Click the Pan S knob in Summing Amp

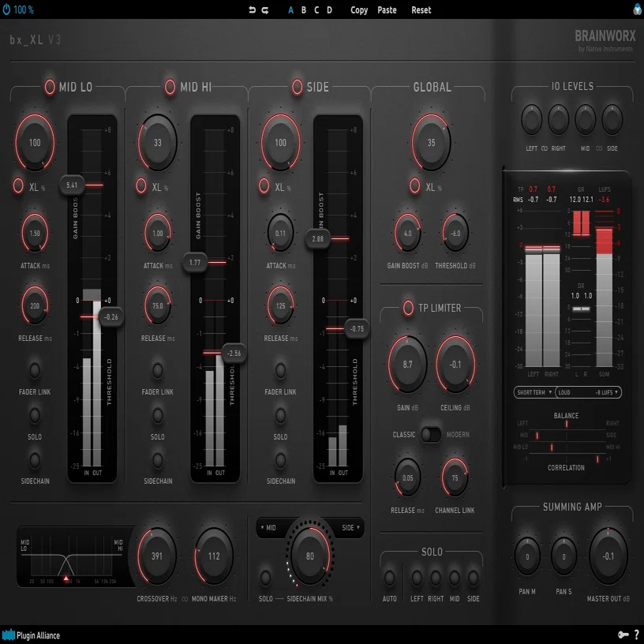[x=563, y=556]
